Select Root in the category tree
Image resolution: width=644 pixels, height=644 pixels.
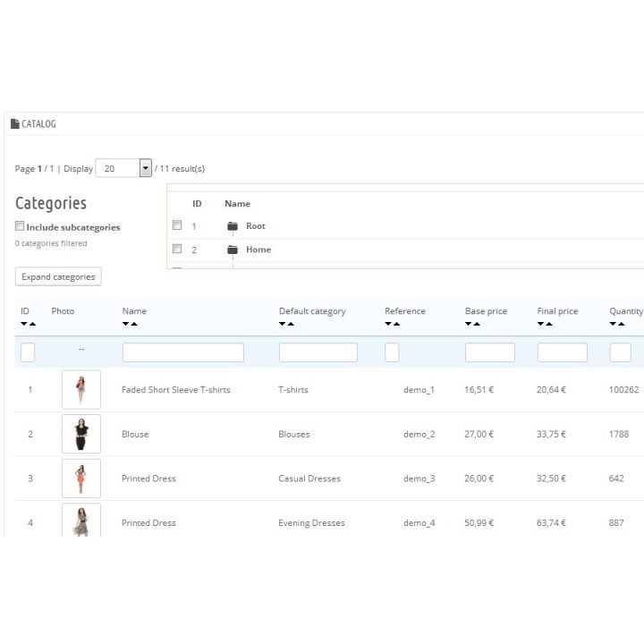[x=256, y=226]
